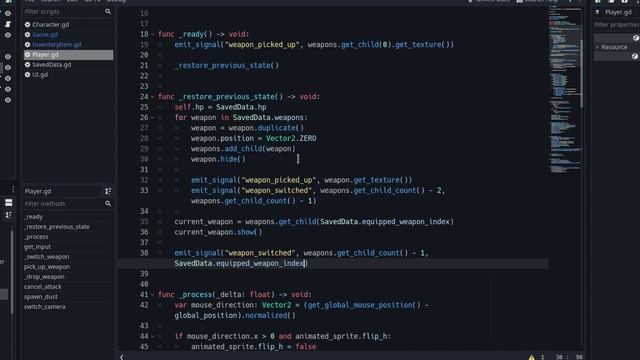Screen dimensions: 640x360
Task: Click the Player.gd header above the methods list
Action: [x=61, y=191]
